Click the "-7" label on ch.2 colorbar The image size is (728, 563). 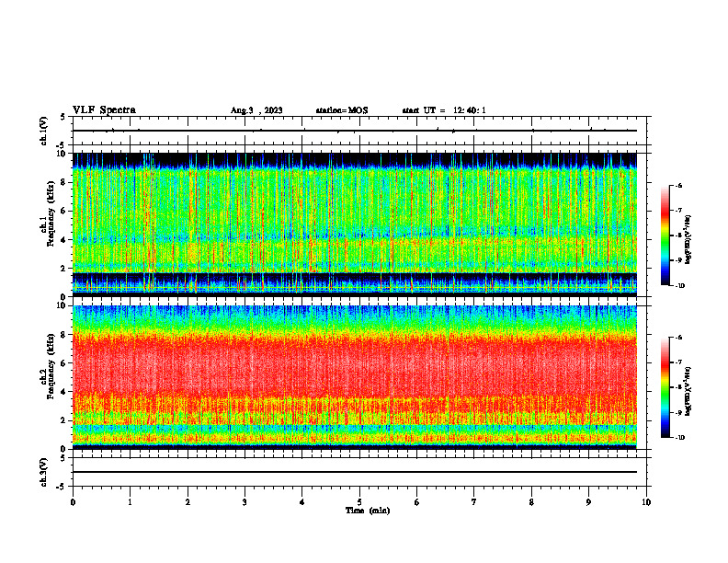pyautogui.click(x=678, y=362)
